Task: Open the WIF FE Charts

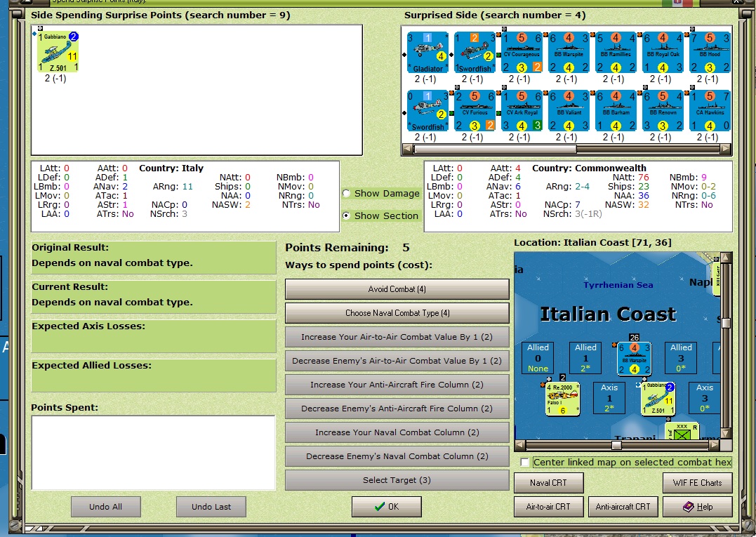Action: click(x=697, y=482)
